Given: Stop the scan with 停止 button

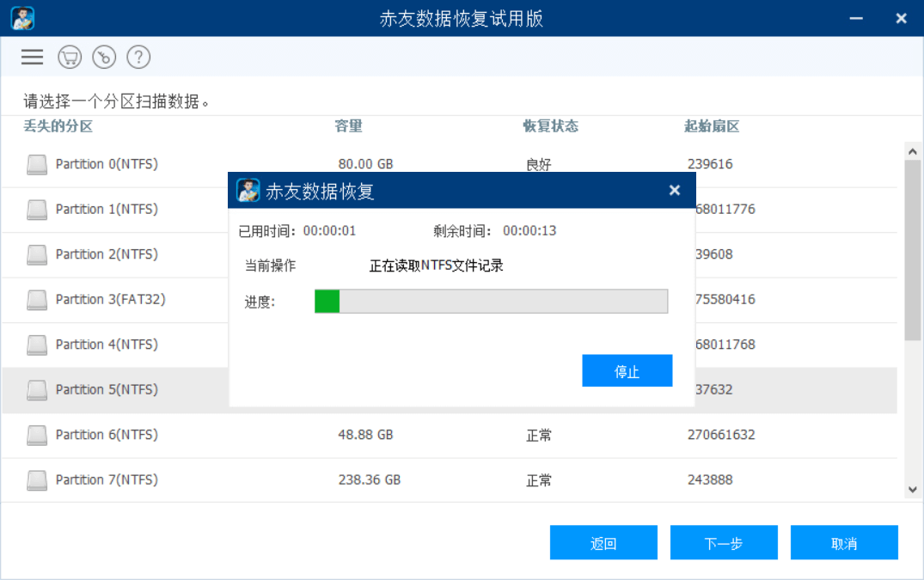Looking at the screenshot, I should click(627, 371).
